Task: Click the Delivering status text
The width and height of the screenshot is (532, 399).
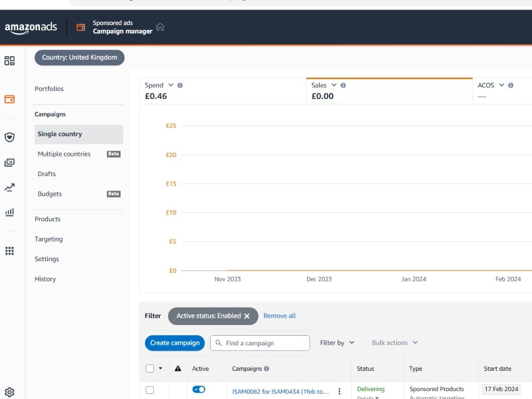Action: pos(370,389)
